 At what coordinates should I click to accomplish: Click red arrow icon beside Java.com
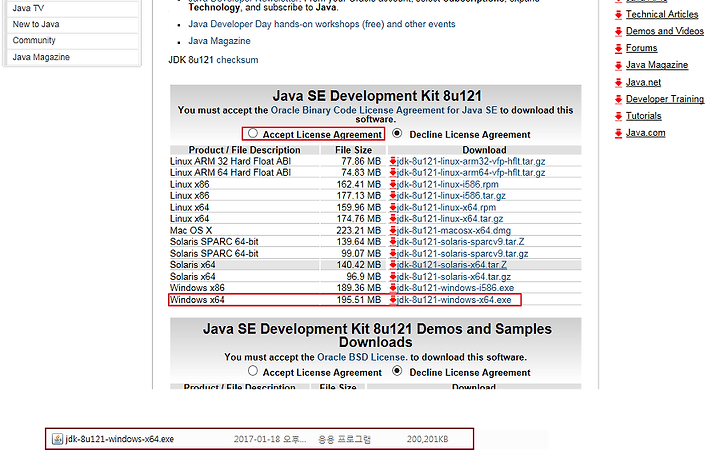pos(619,134)
